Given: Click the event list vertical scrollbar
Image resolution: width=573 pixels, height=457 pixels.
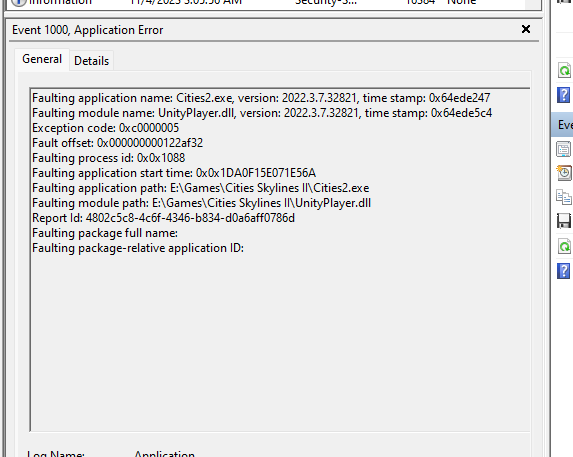Looking at the screenshot, I should 532,4.
